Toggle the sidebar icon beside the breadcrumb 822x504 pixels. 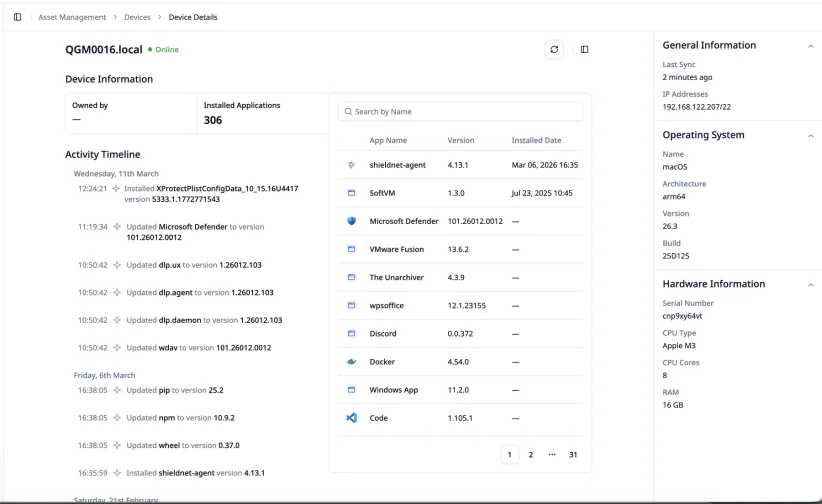click(x=17, y=17)
